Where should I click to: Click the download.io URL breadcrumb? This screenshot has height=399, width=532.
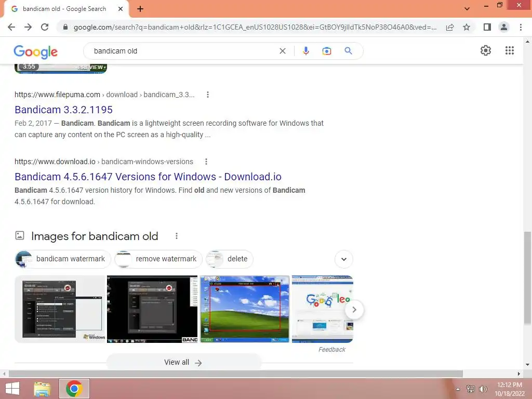coord(104,162)
